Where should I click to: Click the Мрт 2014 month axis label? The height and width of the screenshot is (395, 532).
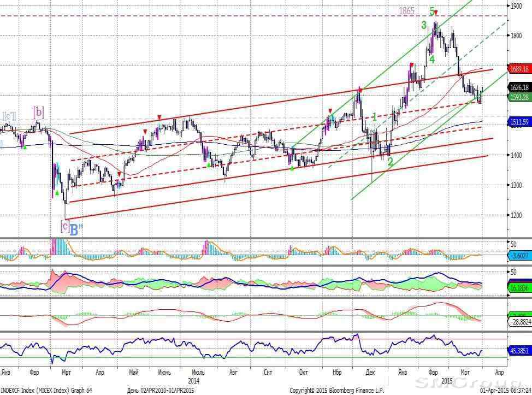coord(67,372)
